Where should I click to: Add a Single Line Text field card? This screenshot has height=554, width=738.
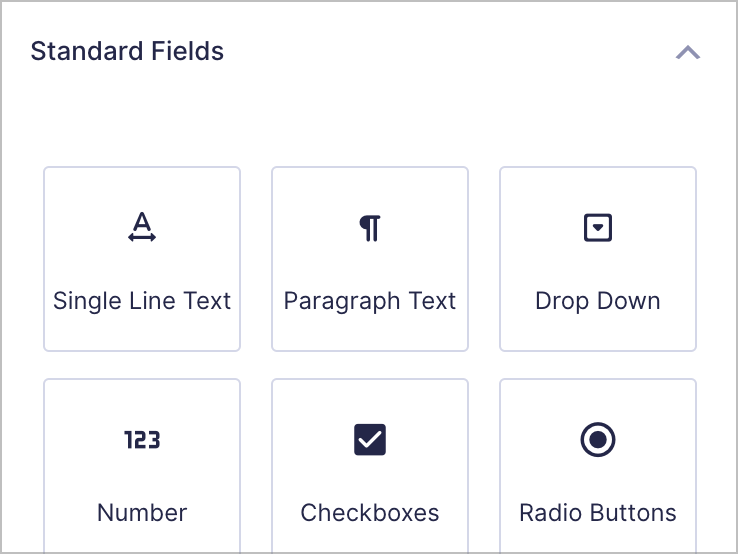[142, 259]
